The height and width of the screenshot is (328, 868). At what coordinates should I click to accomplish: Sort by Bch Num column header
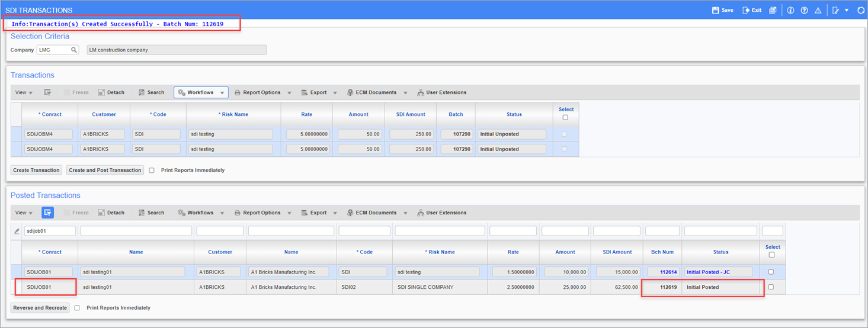click(662, 252)
